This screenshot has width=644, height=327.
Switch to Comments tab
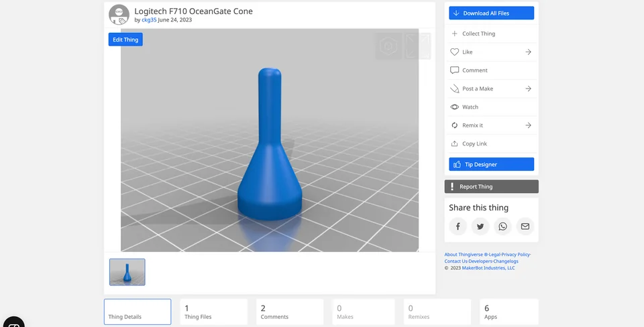[290, 312]
